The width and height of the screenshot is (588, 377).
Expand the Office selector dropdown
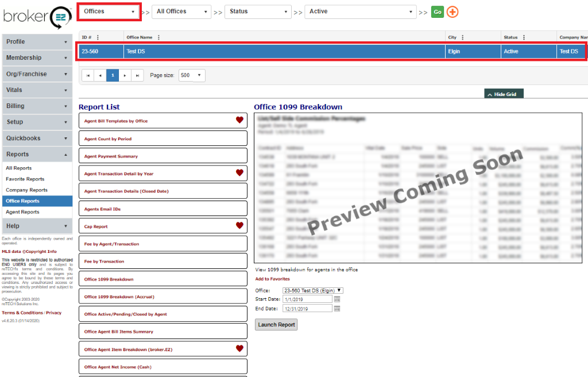(x=313, y=291)
